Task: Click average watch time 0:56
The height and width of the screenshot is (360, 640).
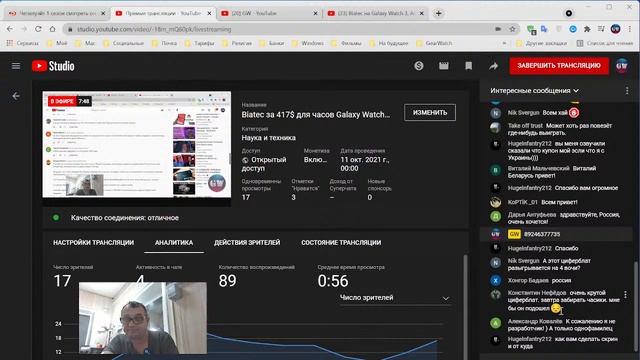Action: click(x=333, y=281)
